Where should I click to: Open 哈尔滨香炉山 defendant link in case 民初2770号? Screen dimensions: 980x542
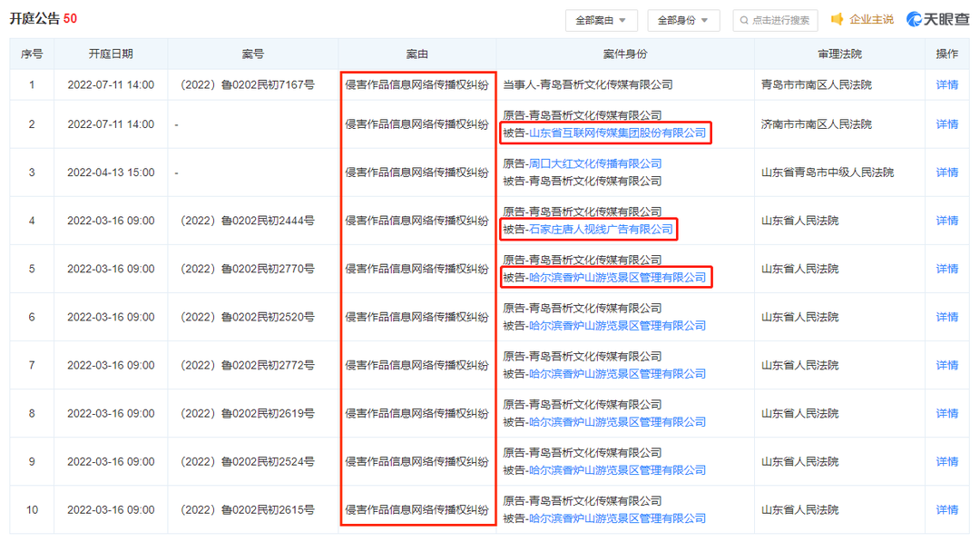(618, 278)
